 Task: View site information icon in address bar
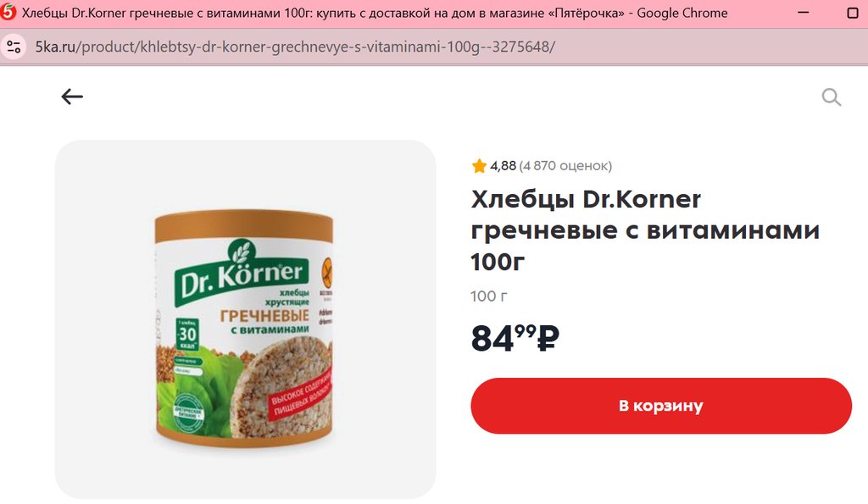[14, 47]
